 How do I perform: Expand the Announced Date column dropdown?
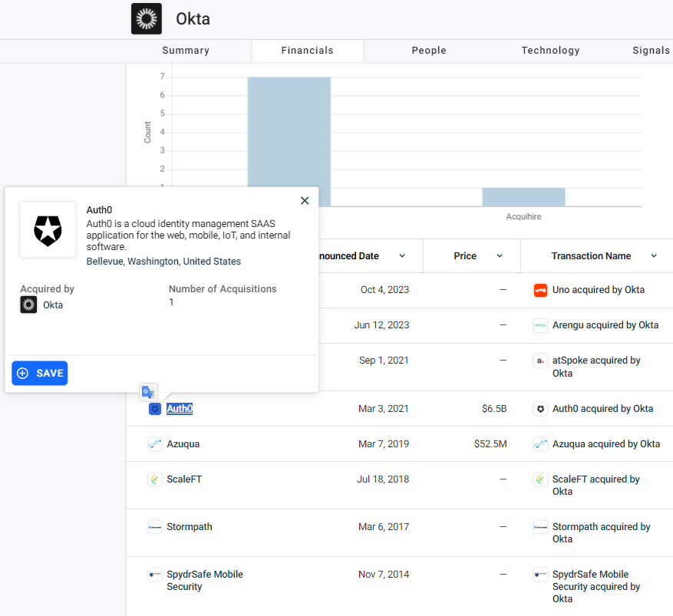pyautogui.click(x=402, y=256)
